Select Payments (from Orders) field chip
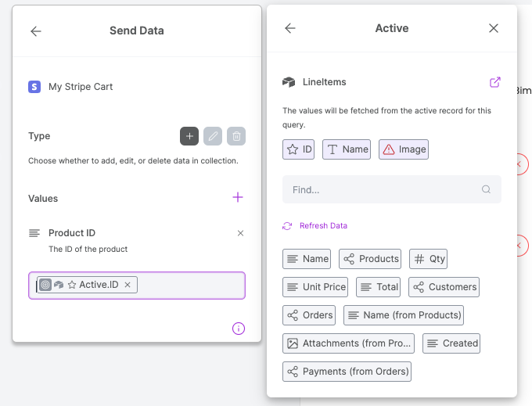This screenshot has height=406, width=532. (x=347, y=372)
